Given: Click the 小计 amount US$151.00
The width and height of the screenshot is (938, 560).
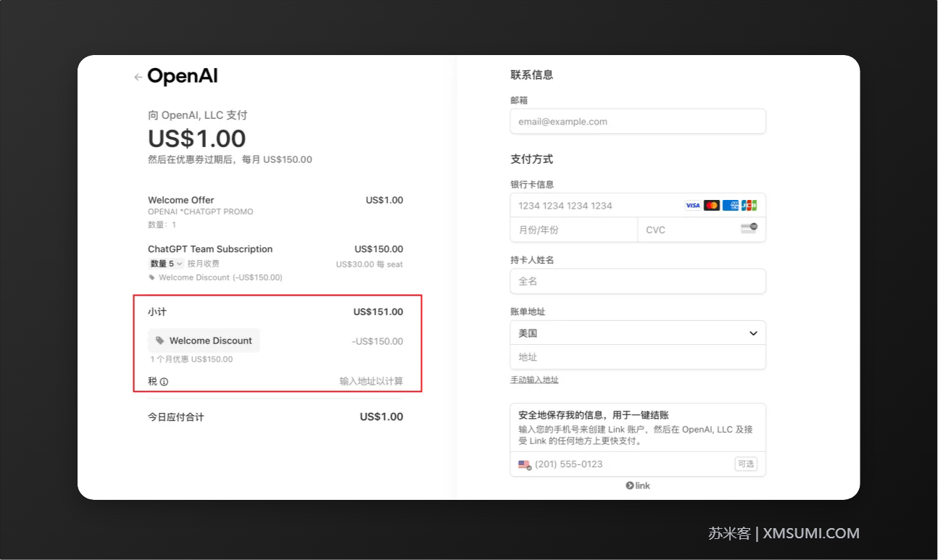Looking at the screenshot, I should pos(378,312).
